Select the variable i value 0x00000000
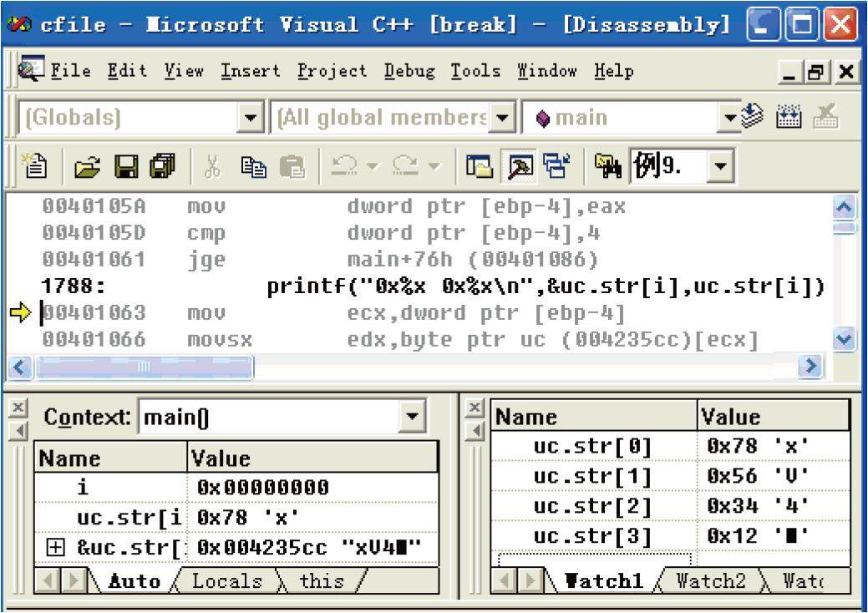 tap(263, 488)
